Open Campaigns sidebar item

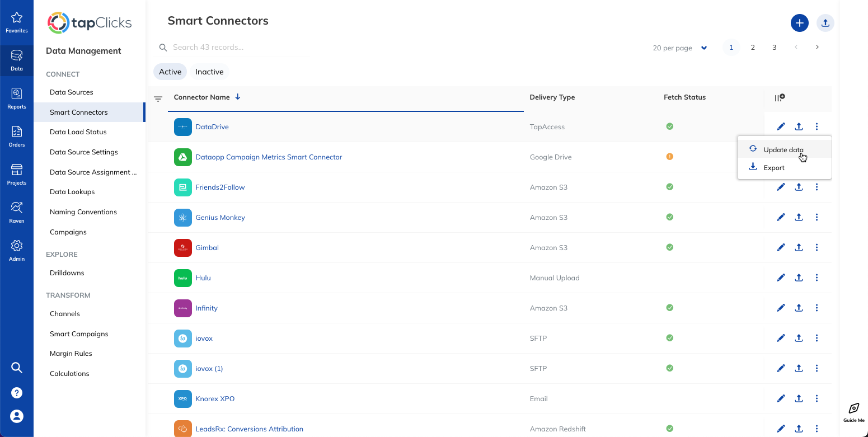[68, 232]
